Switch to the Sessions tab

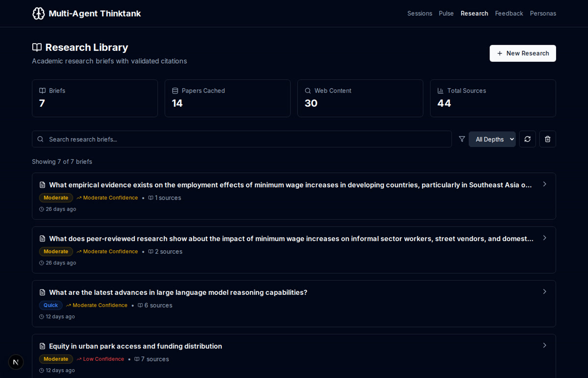coord(420,13)
